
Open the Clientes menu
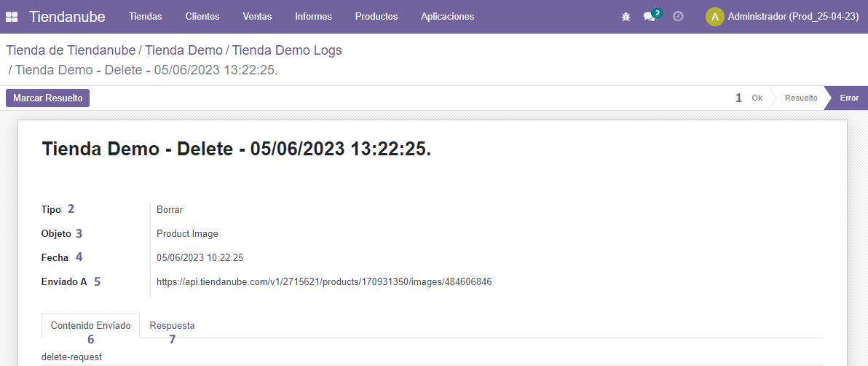202,16
